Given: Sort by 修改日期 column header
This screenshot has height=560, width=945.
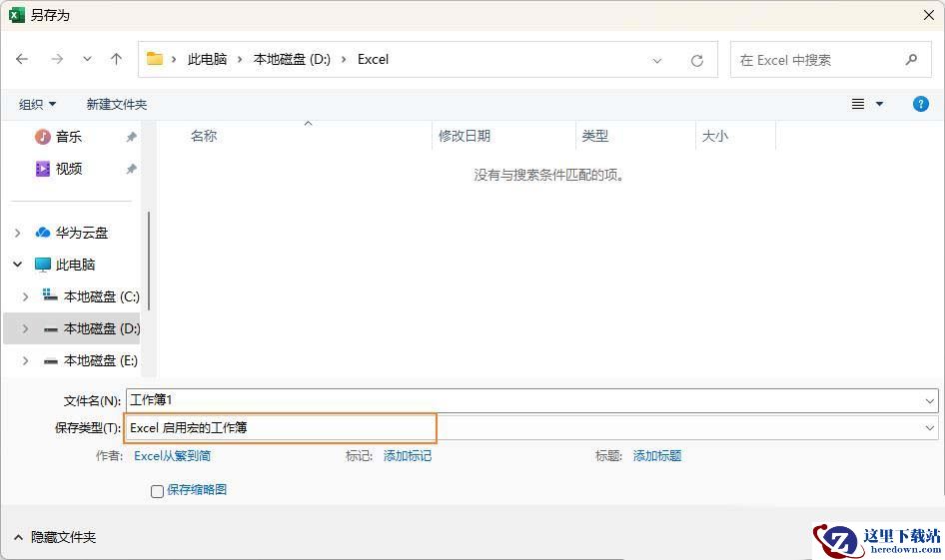Looking at the screenshot, I should pos(465,136).
